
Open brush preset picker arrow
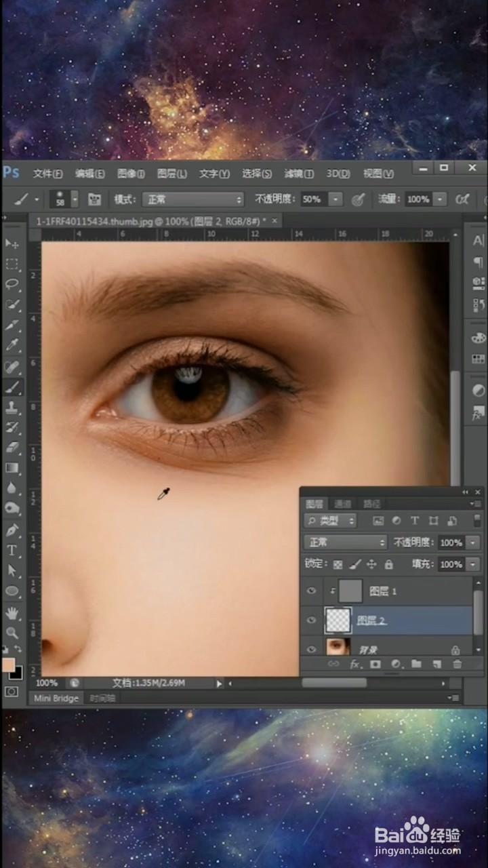point(75,199)
